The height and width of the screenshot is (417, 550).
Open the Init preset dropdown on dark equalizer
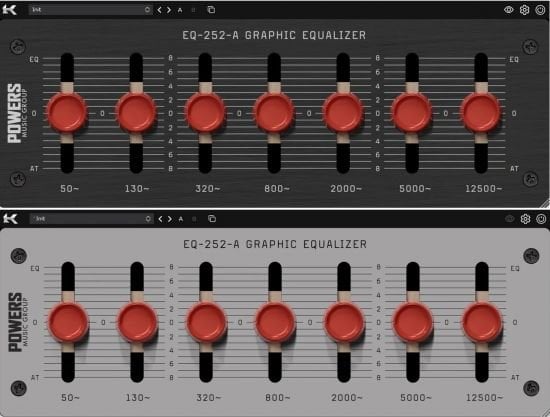point(90,10)
